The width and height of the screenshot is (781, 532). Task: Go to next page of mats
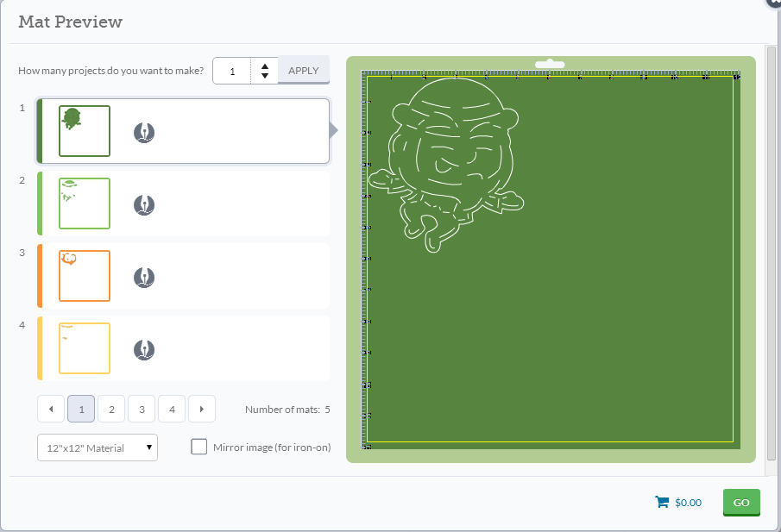[x=202, y=409]
